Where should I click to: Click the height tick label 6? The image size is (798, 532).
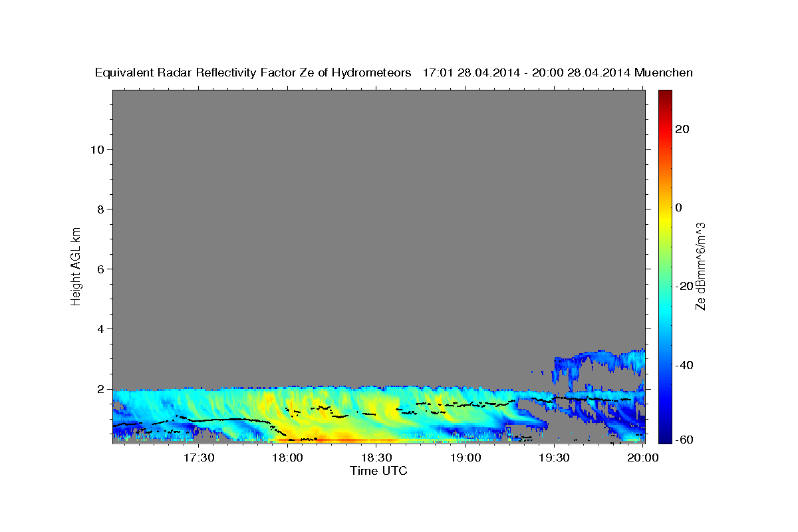pyautogui.click(x=101, y=269)
